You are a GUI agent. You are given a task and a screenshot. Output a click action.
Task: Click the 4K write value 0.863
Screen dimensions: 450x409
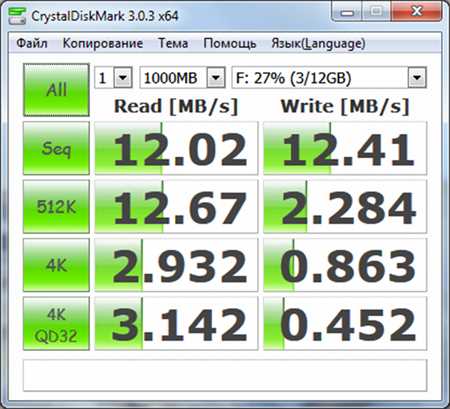click(x=345, y=265)
